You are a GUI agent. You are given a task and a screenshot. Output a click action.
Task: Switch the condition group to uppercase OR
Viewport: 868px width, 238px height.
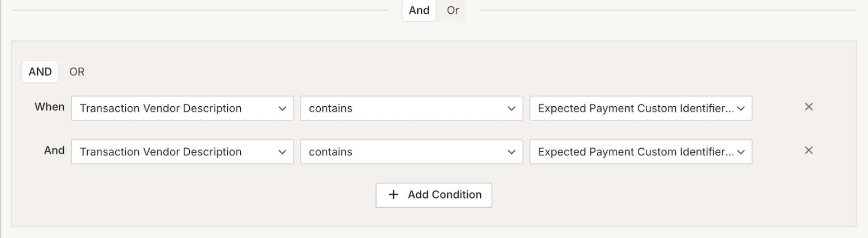[77, 72]
